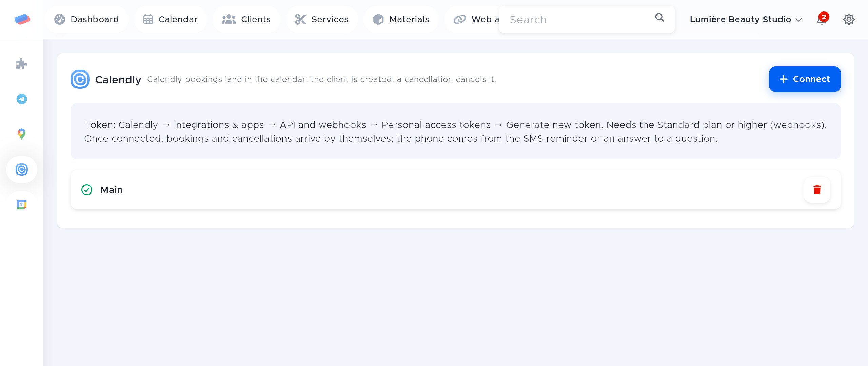Open the integrations puzzle icon in sidebar

point(22,64)
